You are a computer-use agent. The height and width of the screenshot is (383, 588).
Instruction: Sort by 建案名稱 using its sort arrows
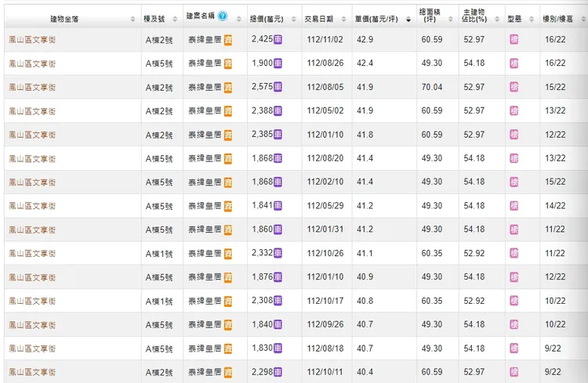point(239,19)
